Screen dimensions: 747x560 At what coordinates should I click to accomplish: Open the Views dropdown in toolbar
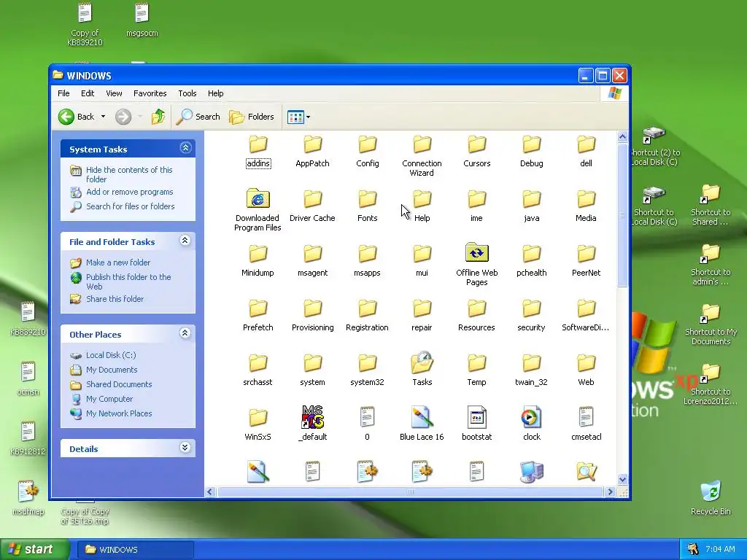tap(298, 117)
